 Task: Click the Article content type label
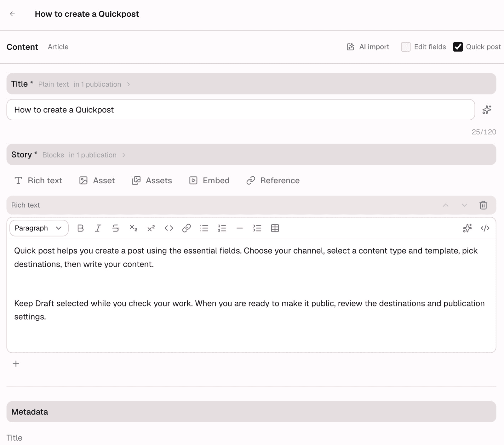pos(58,47)
